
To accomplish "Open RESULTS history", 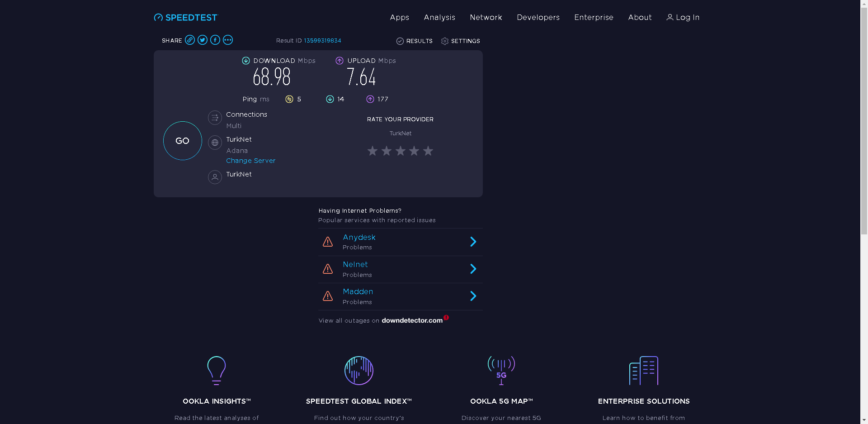I will pyautogui.click(x=415, y=41).
